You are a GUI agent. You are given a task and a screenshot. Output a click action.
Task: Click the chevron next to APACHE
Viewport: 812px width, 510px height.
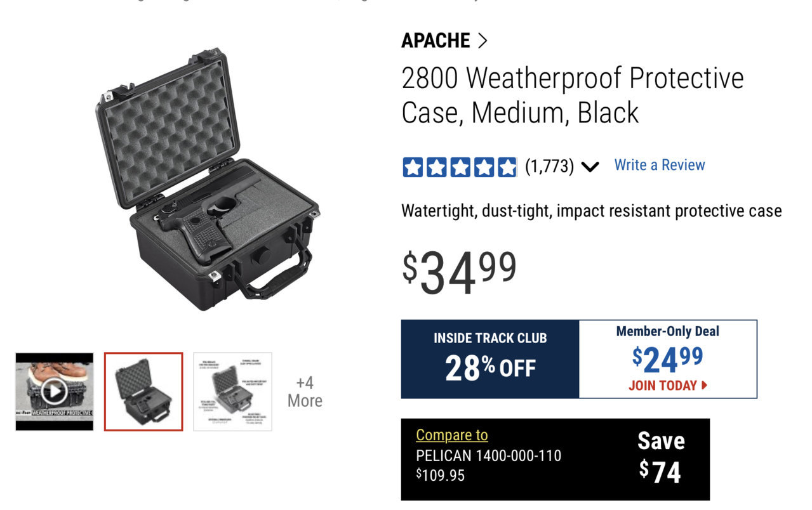[482, 41]
